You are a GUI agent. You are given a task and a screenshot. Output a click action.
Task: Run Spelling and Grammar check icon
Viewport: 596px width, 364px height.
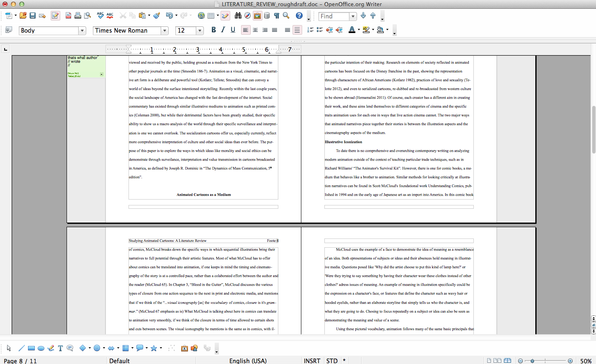coord(100,15)
